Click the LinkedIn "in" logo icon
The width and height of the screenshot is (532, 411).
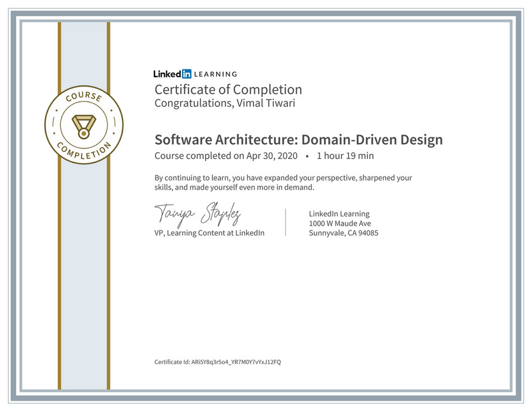tap(186, 74)
